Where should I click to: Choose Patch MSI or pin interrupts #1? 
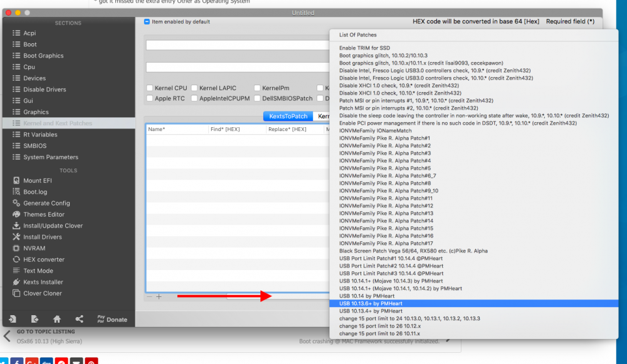pyautogui.click(x=474, y=101)
